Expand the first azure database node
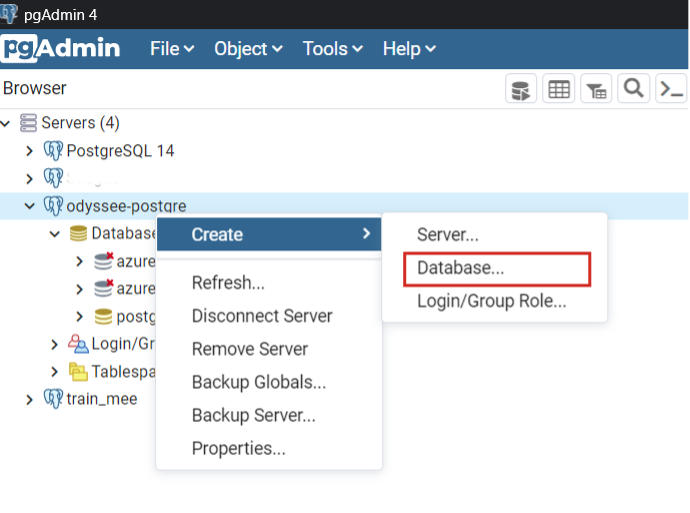The width and height of the screenshot is (690, 513). 79,261
